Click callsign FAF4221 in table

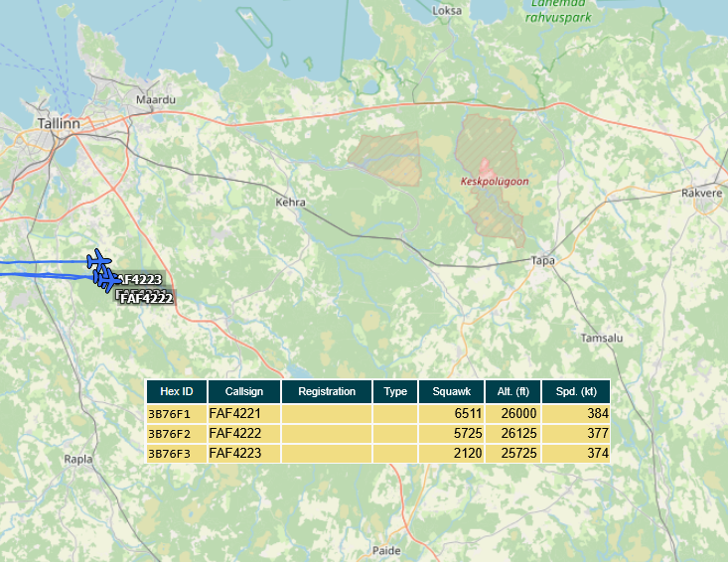[235, 413]
